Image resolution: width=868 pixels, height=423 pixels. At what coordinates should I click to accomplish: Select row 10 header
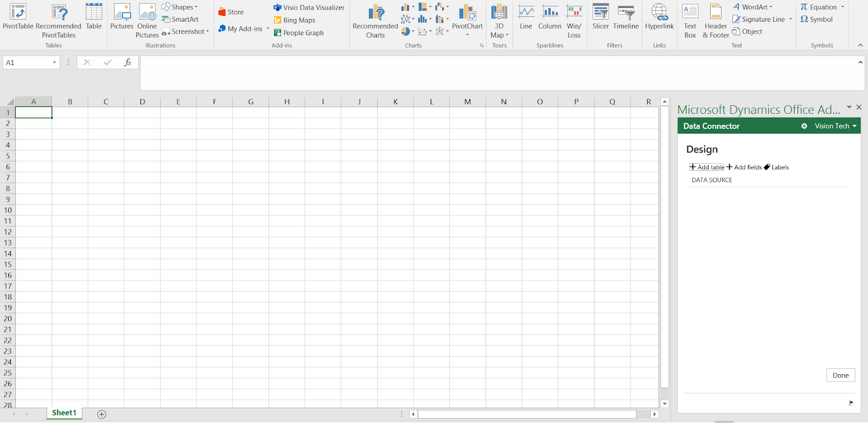pyautogui.click(x=8, y=210)
